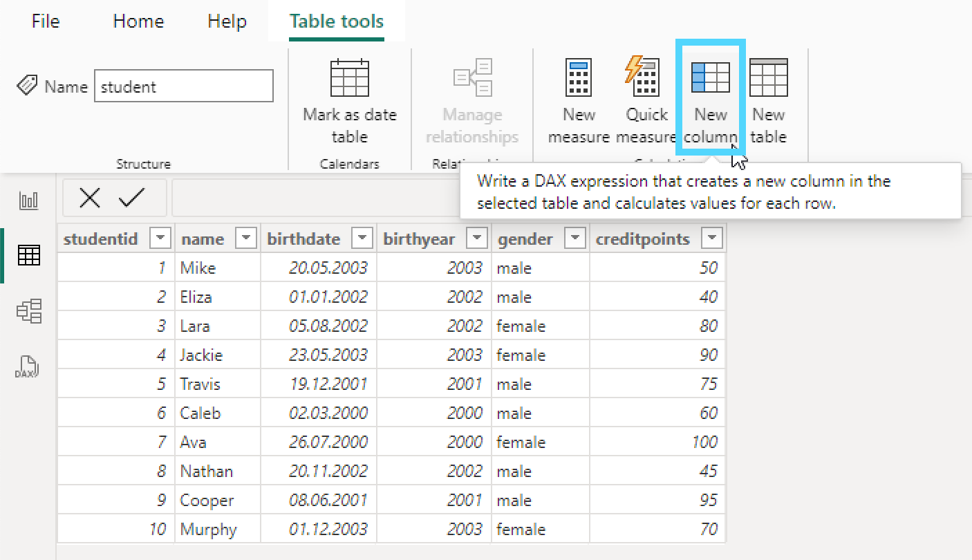The image size is (972, 560).
Task: Click the New measure calculator icon
Action: (578, 77)
